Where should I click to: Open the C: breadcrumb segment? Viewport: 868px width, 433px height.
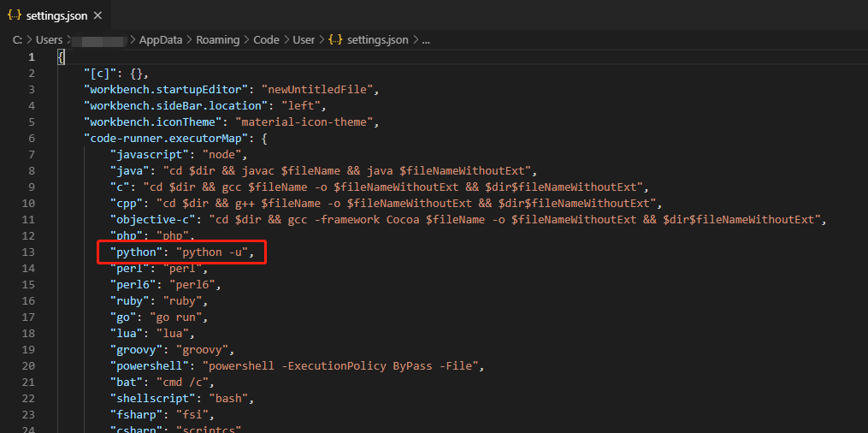click(17, 40)
